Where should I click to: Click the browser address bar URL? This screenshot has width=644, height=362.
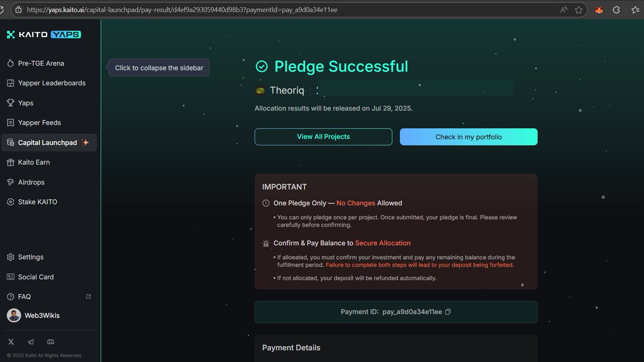click(x=182, y=10)
